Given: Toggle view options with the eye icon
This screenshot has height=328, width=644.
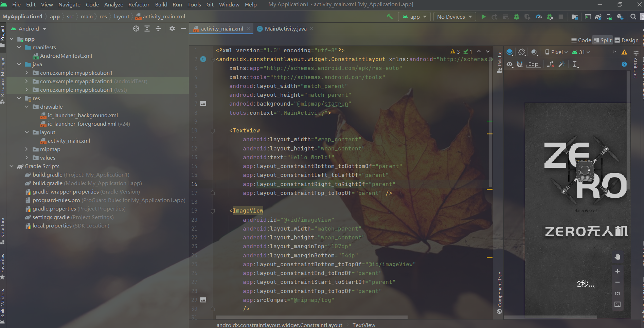Looking at the screenshot, I should [509, 64].
